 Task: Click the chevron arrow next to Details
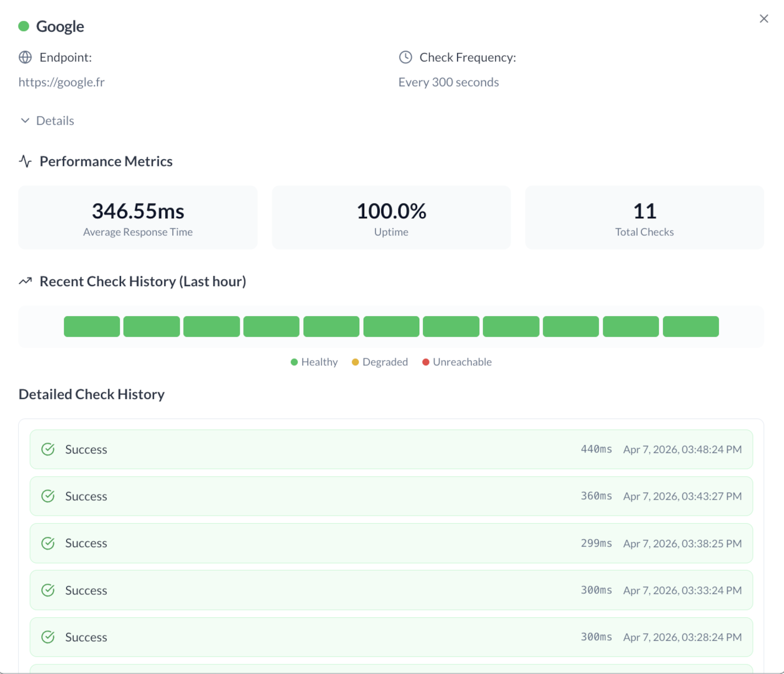click(x=25, y=121)
